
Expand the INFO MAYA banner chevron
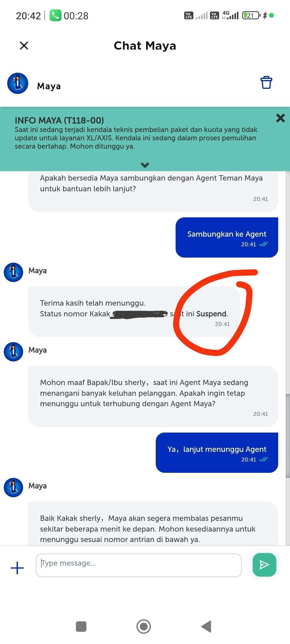point(145,165)
